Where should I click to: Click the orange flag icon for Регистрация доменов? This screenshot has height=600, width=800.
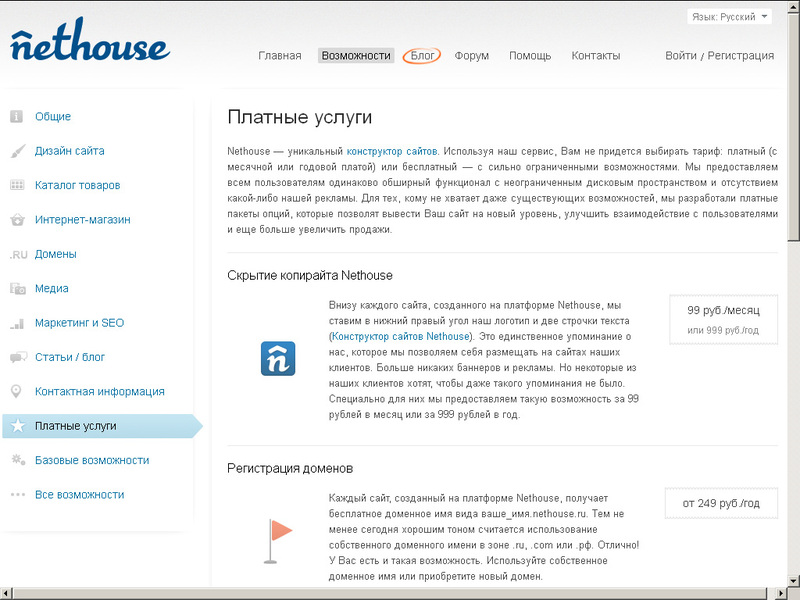click(x=277, y=537)
